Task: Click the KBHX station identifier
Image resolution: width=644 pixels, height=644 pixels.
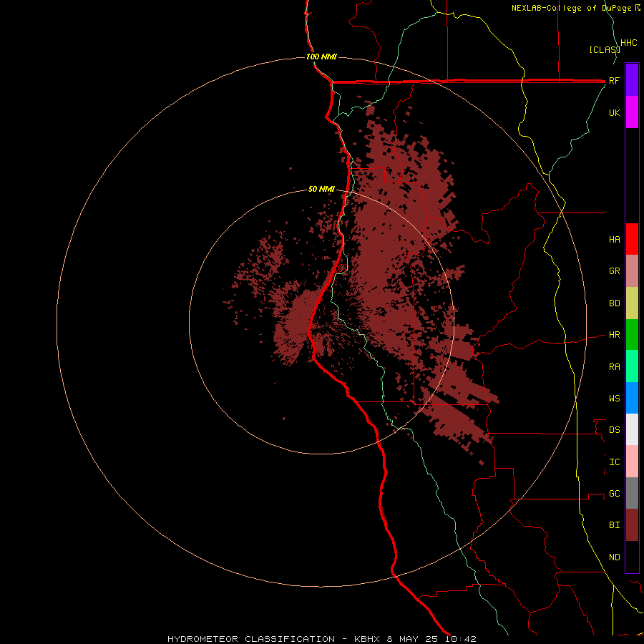Action: (368, 639)
